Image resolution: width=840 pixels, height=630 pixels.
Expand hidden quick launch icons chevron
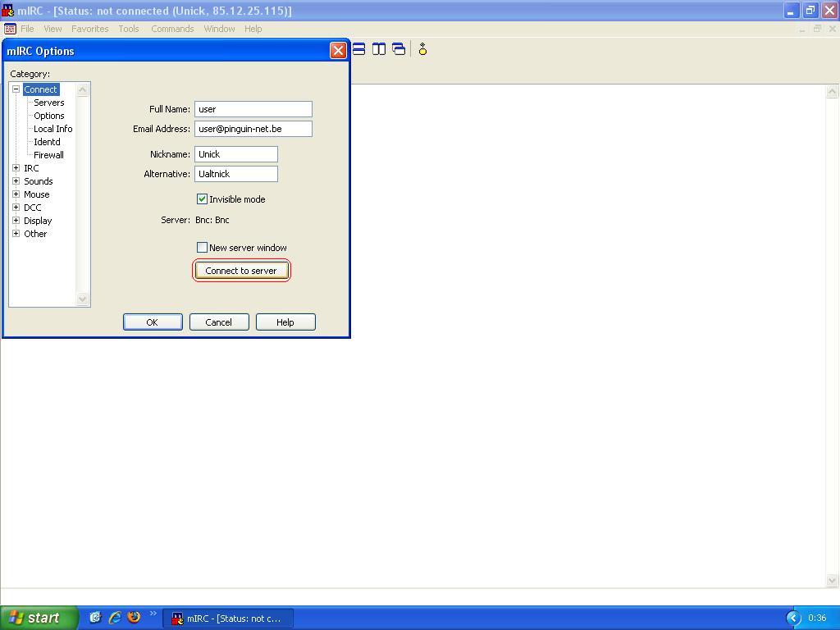(x=153, y=614)
